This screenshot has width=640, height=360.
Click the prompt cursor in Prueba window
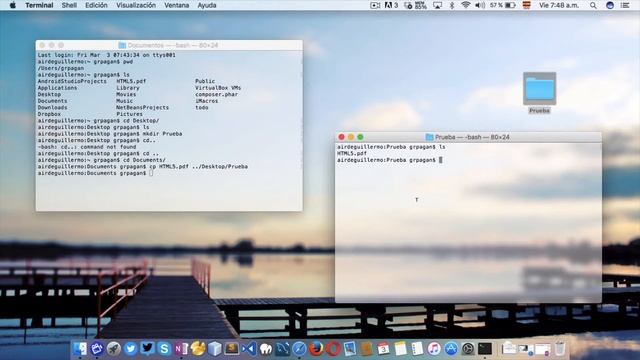point(440,160)
